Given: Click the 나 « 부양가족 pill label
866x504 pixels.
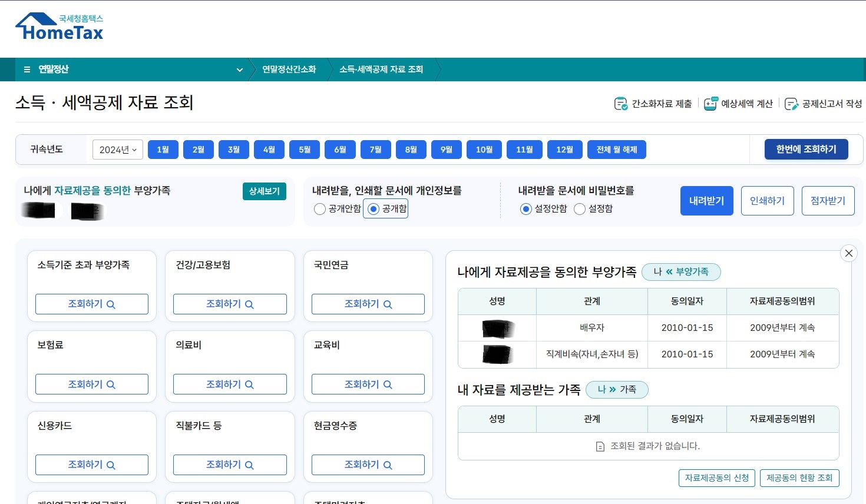Looking at the screenshot, I should click(681, 272).
